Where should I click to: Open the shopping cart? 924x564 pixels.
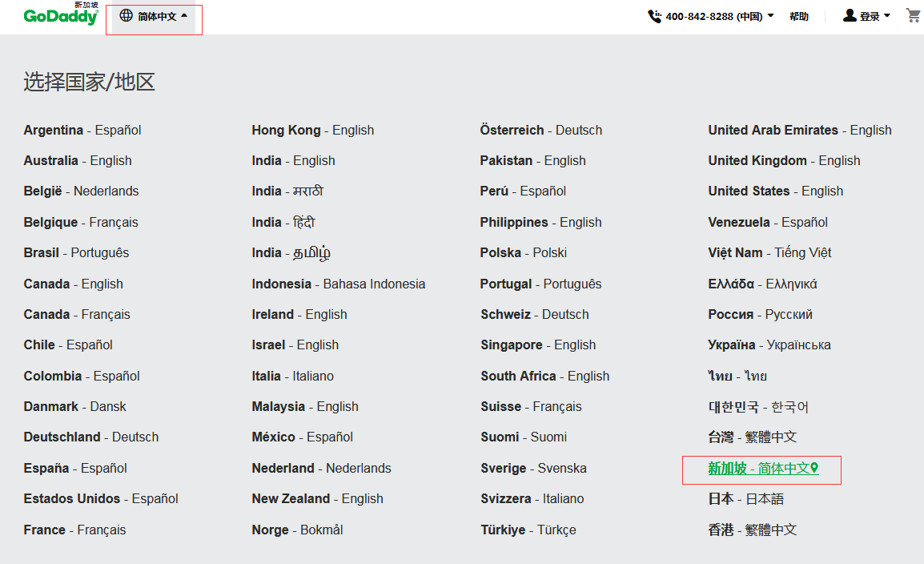[x=913, y=15]
